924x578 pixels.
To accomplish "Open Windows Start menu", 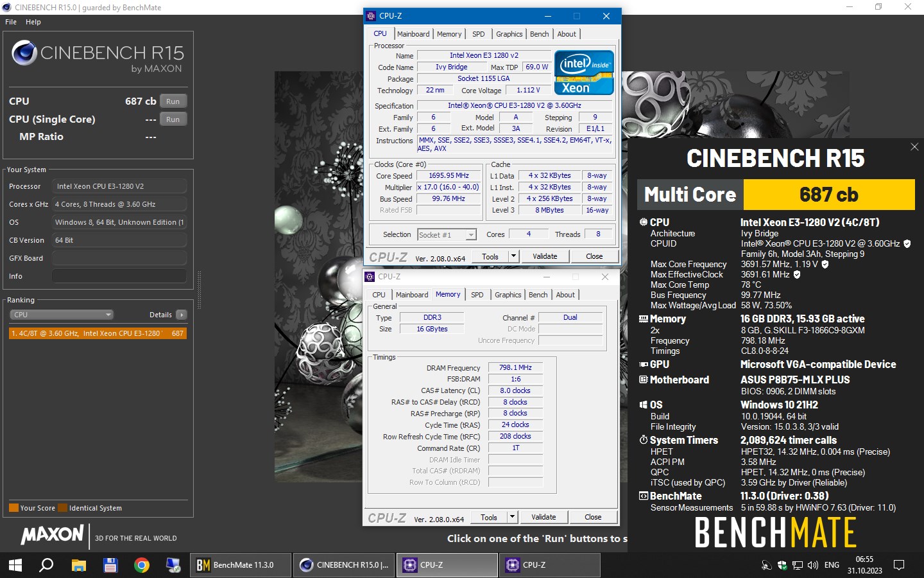I will (x=15, y=565).
